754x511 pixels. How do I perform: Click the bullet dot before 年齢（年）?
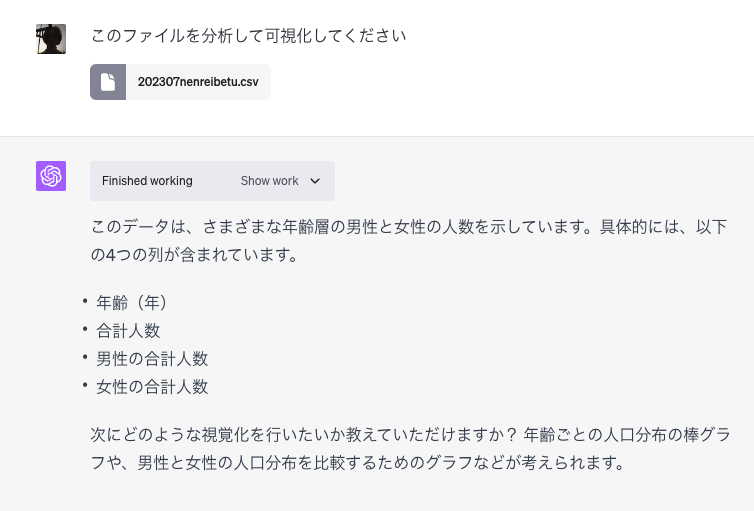pyautogui.click(x=86, y=300)
